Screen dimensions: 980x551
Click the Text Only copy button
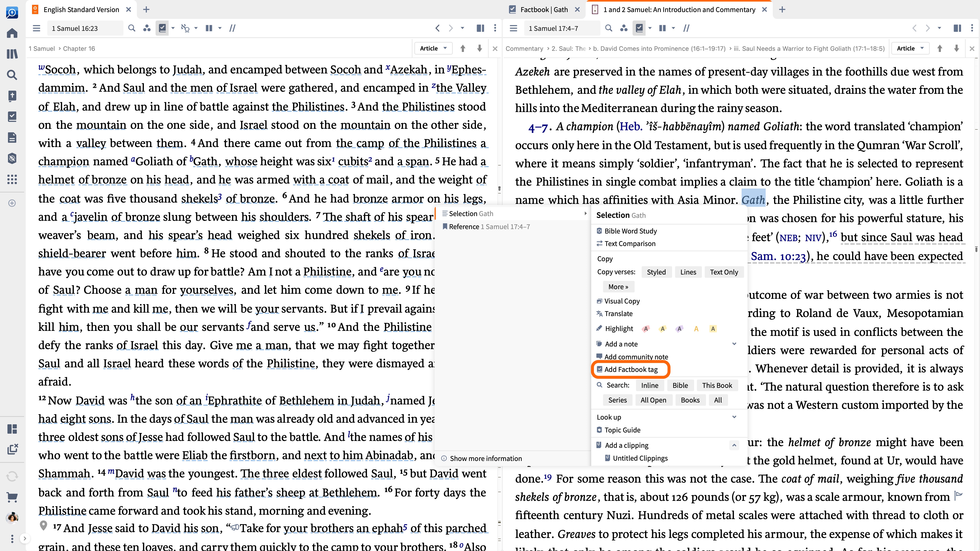click(x=724, y=272)
